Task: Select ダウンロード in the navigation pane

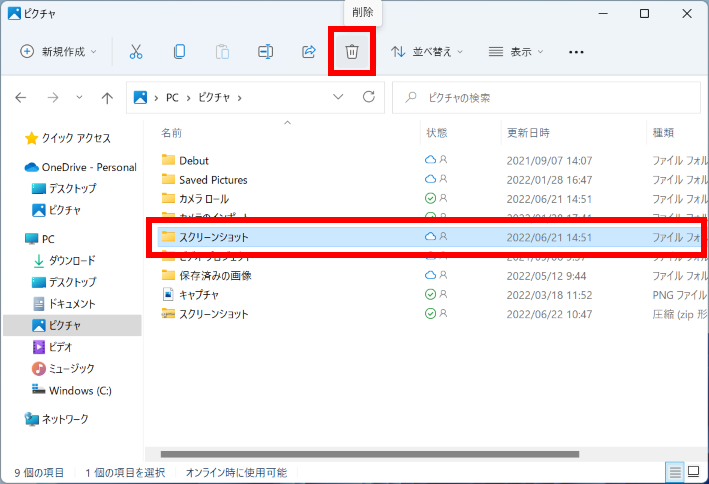Action: (64, 261)
